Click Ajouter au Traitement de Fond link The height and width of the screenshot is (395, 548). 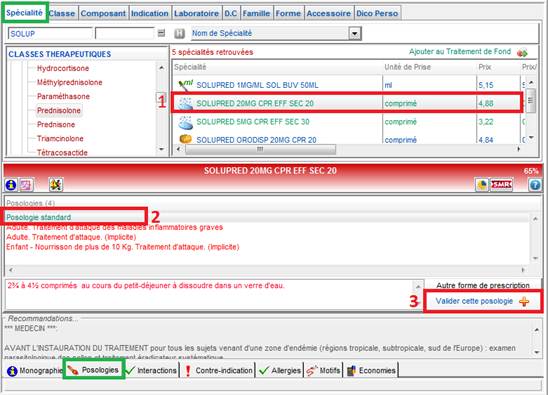[x=460, y=52]
